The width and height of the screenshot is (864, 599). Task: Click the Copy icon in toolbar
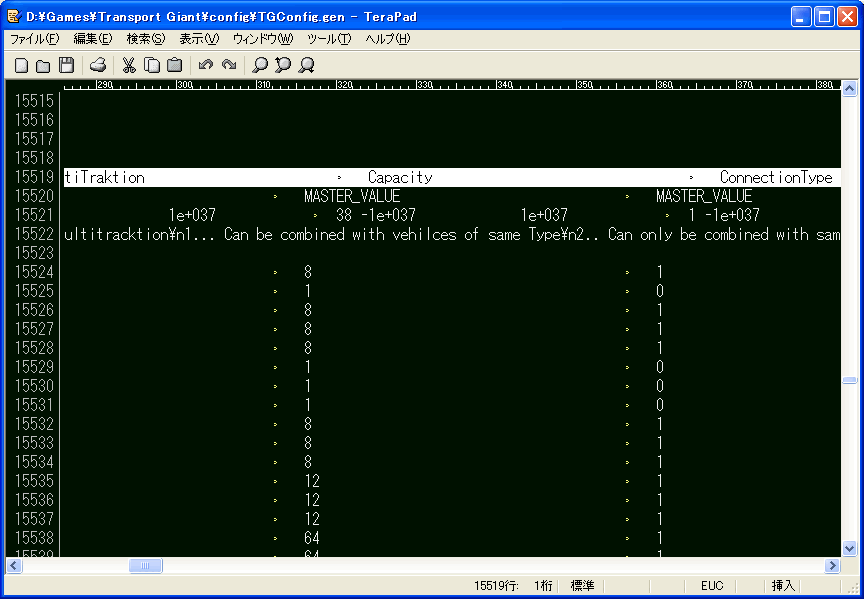(152, 66)
